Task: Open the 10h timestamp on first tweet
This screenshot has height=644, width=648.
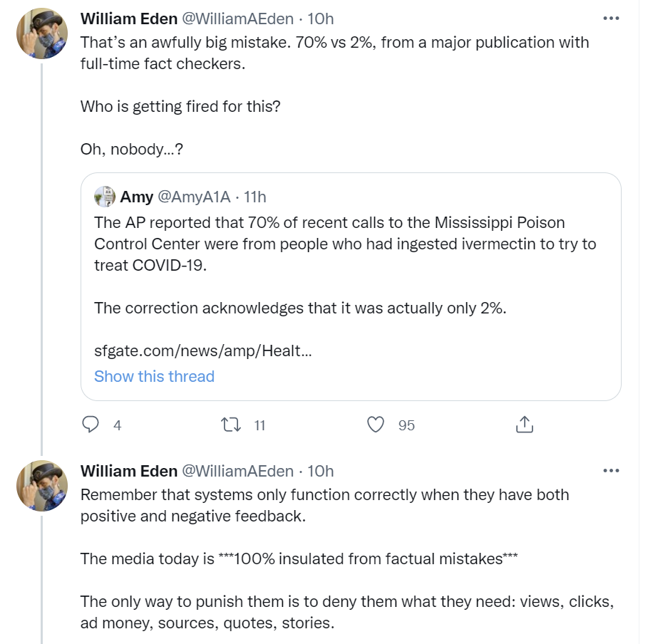Action: (x=320, y=19)
